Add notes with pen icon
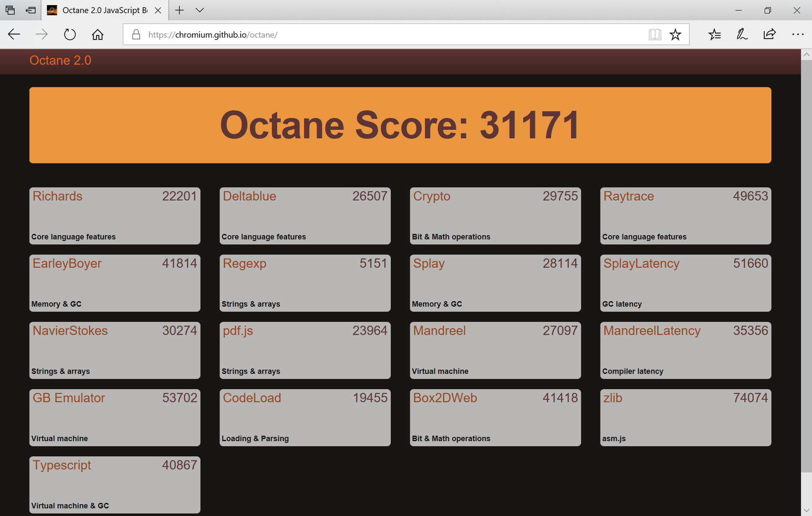Viewport: 812px width, 516px height. (742, 34)
